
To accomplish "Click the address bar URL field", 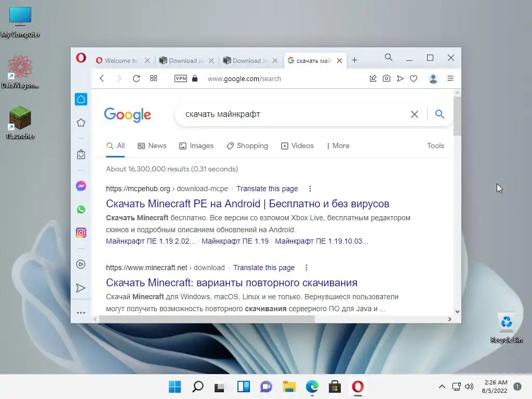I will [x=244, y=79].
